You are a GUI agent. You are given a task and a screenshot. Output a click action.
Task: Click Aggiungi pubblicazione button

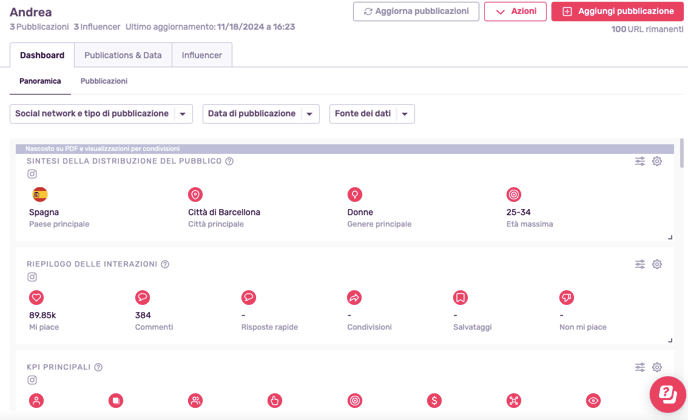(617, 11)
